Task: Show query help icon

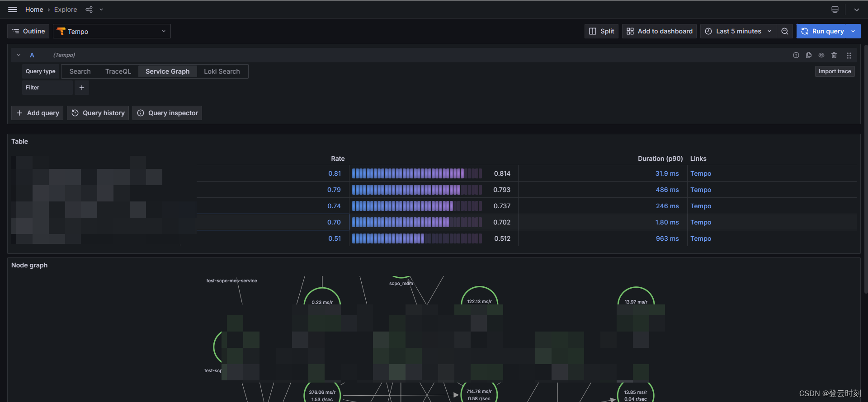Action: [x=796, y=55]
